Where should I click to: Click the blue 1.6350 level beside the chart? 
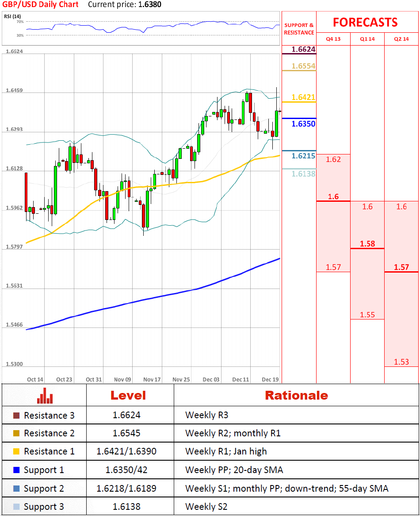point(304,124)
